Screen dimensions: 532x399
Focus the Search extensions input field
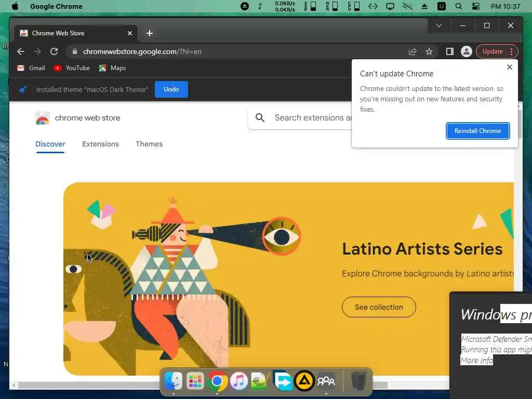pyautogui.click(x=313, y=118)
